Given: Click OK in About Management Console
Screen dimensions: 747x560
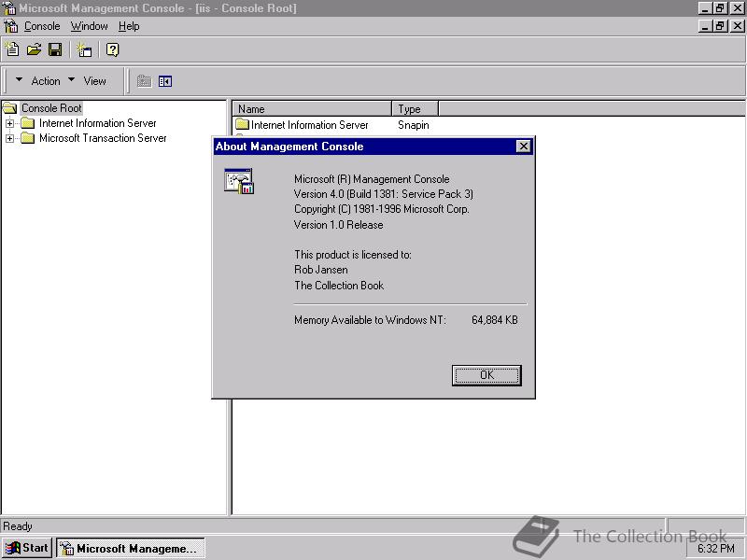Looking at the screenshot, I should pyautogui.click(x=486, y=375).
